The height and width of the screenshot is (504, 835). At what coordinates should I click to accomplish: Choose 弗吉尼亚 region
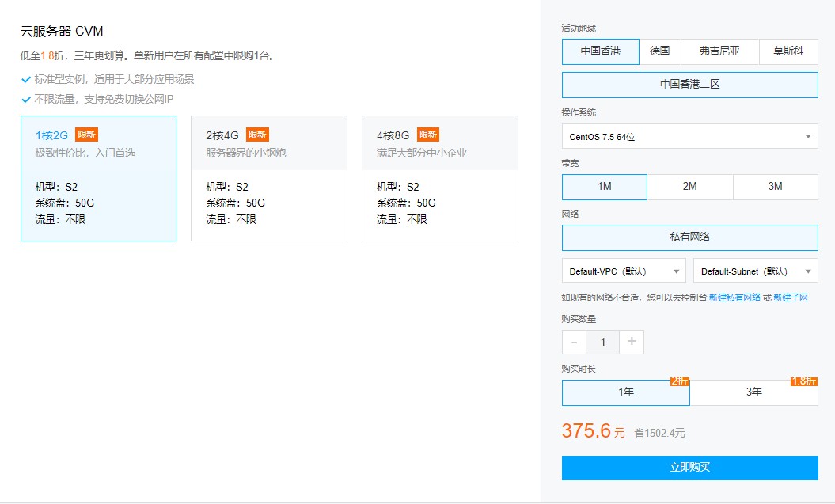click(719, 51)
